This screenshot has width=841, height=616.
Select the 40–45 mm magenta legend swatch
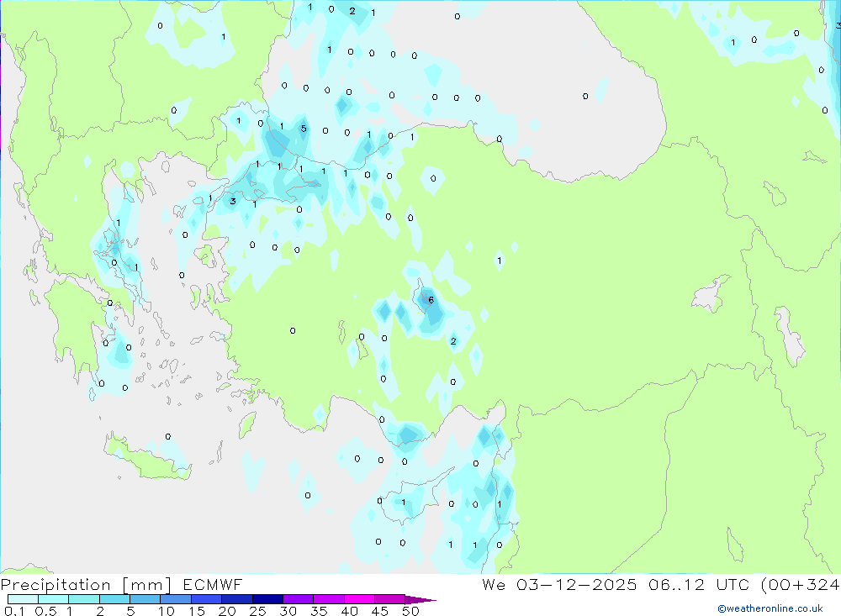click(x=359, y=599)
